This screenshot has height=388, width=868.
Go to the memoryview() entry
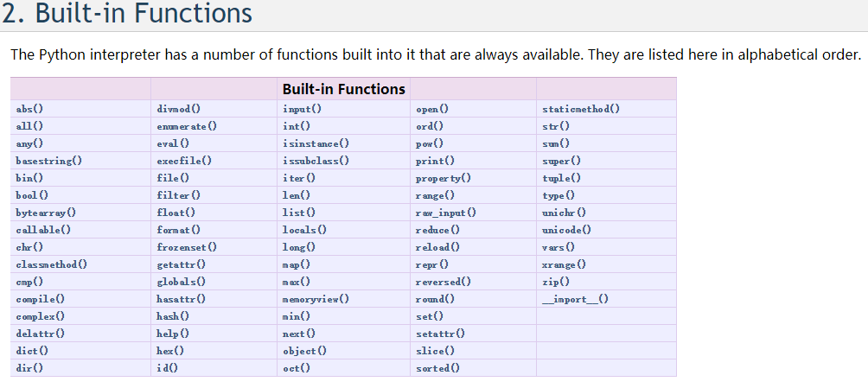point(316,299)
